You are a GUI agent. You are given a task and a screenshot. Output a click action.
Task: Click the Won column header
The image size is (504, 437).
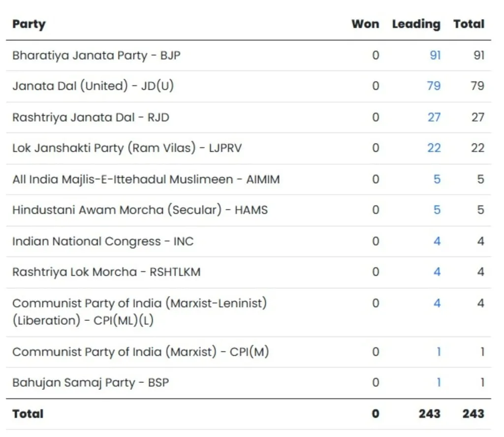(365, 24)
